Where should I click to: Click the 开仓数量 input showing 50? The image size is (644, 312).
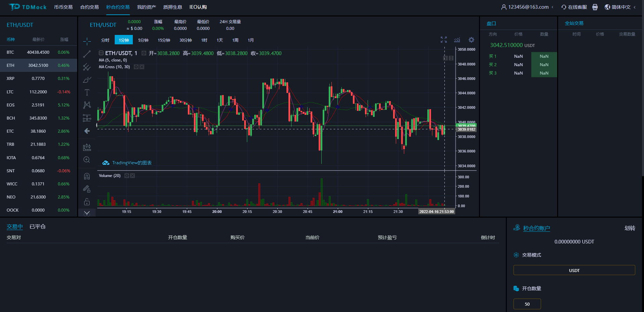[x=527, y=304]
